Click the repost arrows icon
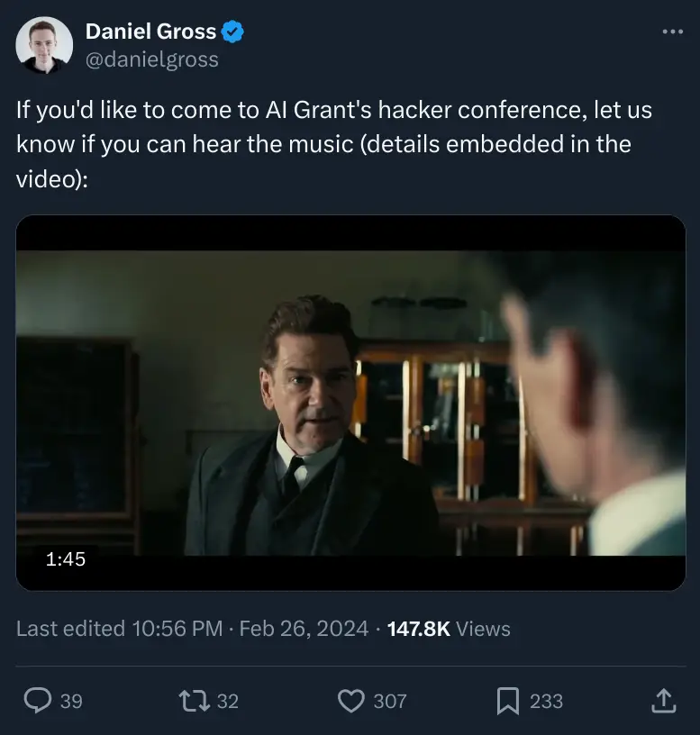 195,700
